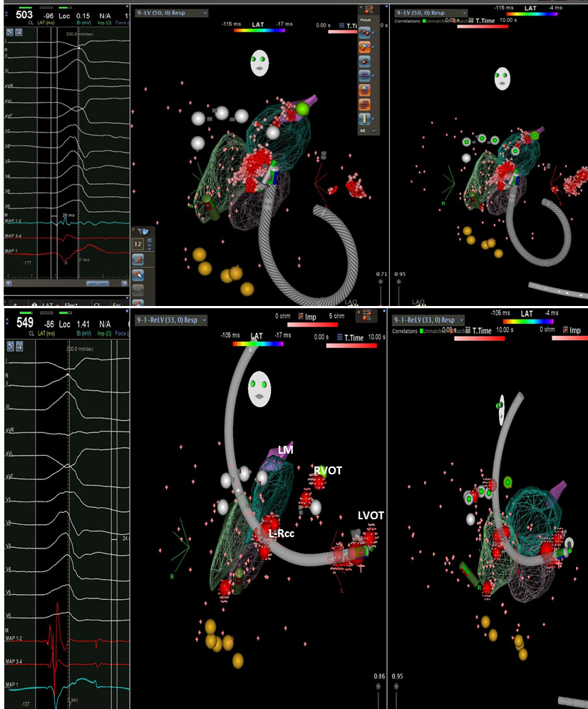Viewport: 588px width, 709px height.
Task: Click the single-point preset icon in the Preset panel
Action: point(365,62)
